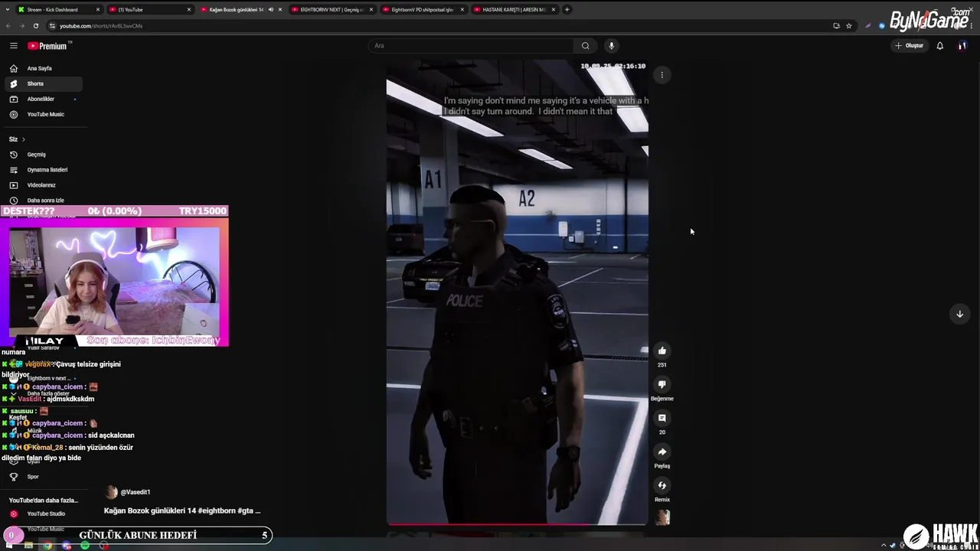Open Spotify from the taskbar
This screenshot has width=980, height=551.
(85, 546)
